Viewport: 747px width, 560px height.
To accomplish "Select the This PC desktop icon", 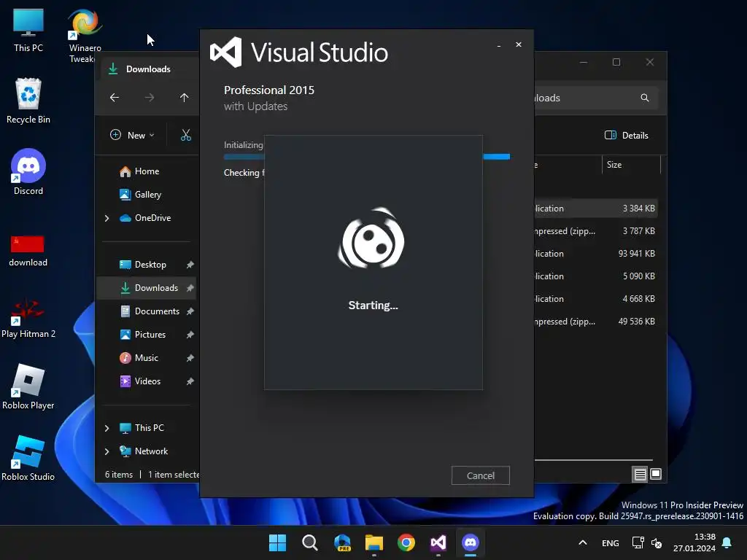I will pyautogui.click(x=28, y=31).
